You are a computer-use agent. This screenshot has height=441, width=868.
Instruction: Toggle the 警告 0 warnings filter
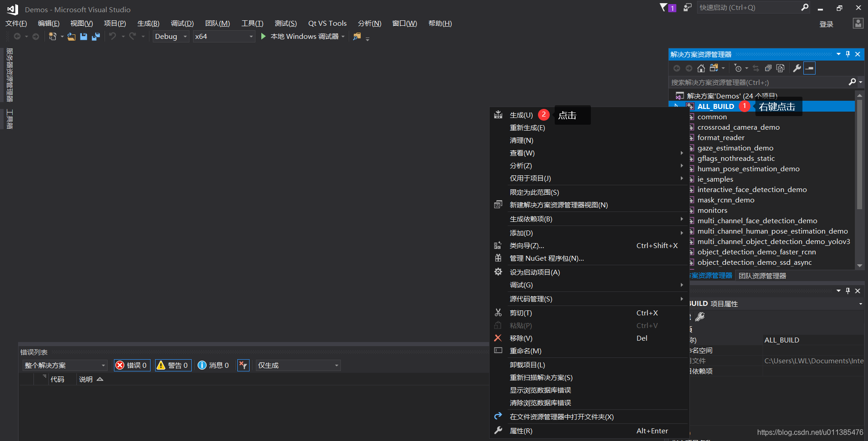(173, 365)
